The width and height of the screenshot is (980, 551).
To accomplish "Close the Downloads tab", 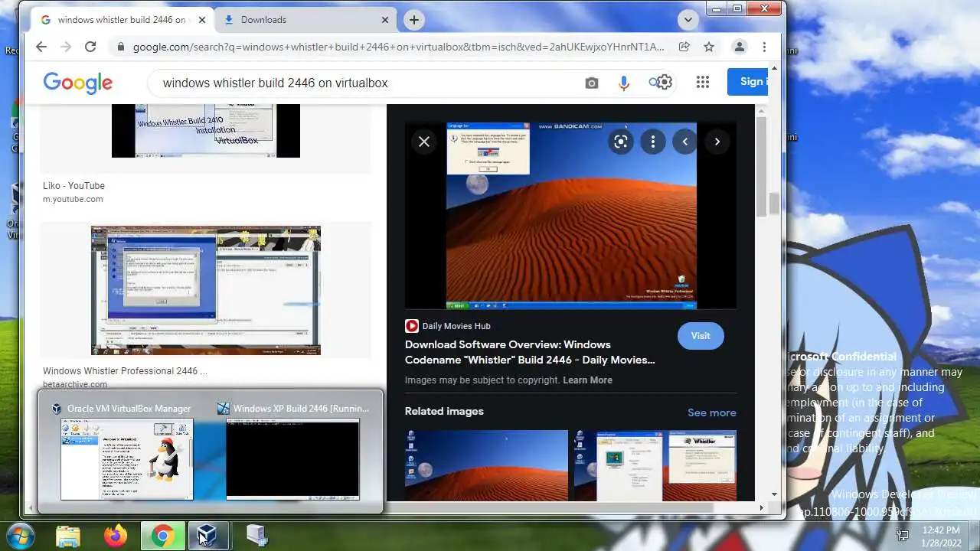I will tap(385, 20).
